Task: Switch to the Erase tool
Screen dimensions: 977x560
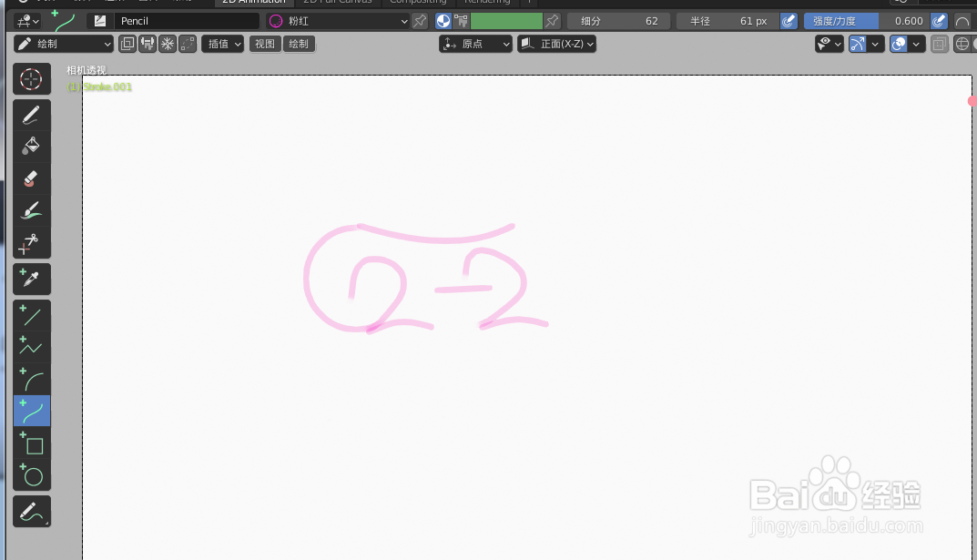Action: click(31, 177)
